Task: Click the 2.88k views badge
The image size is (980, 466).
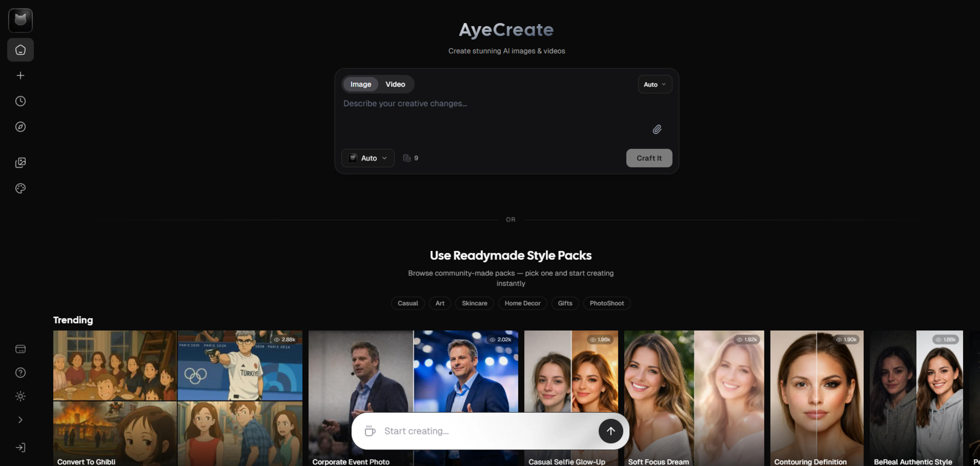Action: (285, 340)
